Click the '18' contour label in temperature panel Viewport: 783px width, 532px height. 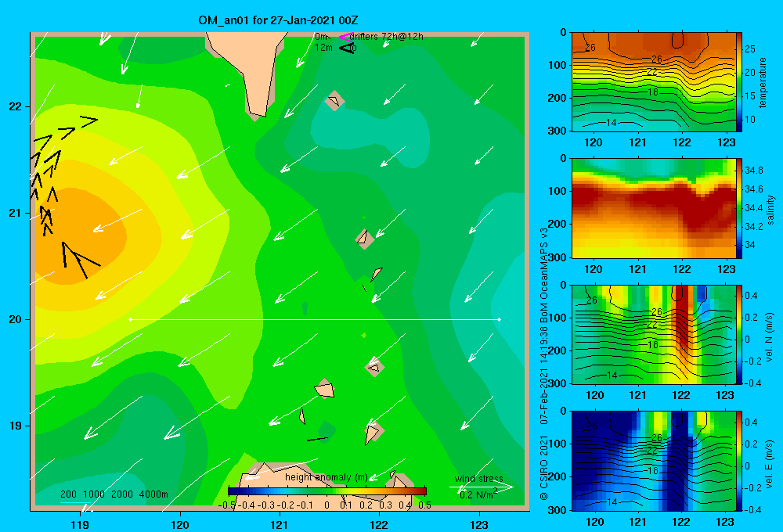[653, 92]
